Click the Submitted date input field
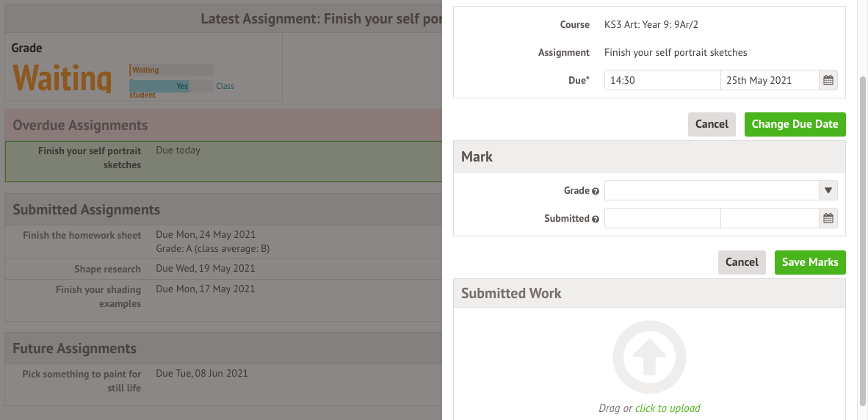Image resolution: width=868 pixels, height=420 pixels. click(x=770, y=219)
